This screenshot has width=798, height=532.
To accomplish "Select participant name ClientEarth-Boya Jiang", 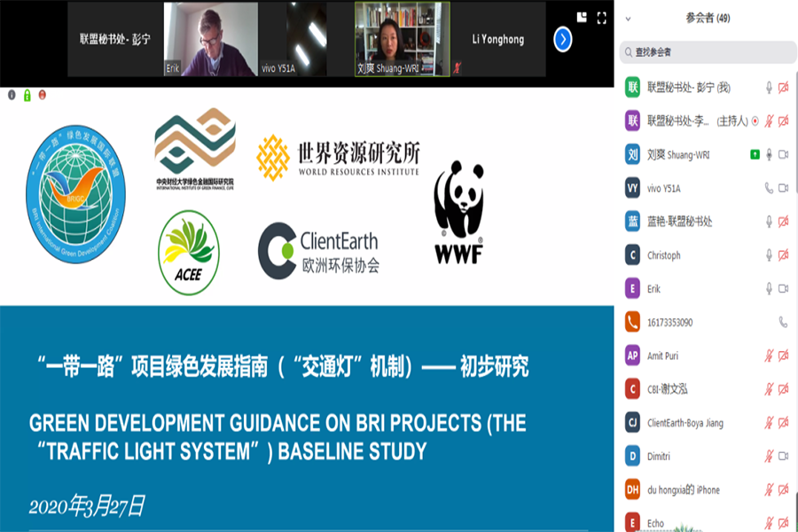I will point(685,423).
